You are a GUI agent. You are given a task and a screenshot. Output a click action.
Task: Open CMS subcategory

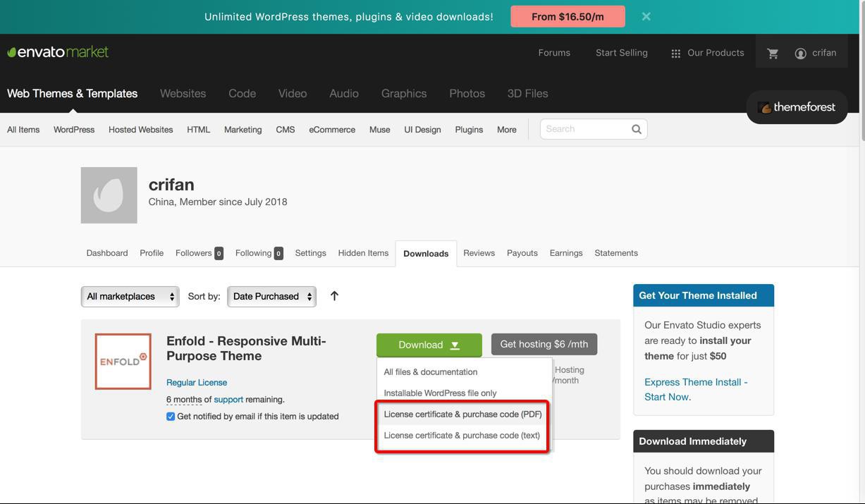click(286, 130)
